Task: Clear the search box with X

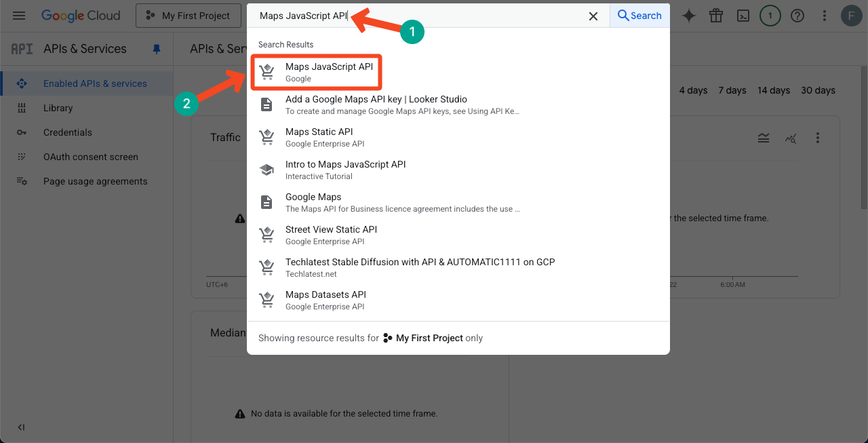Action: pos(593,16)
